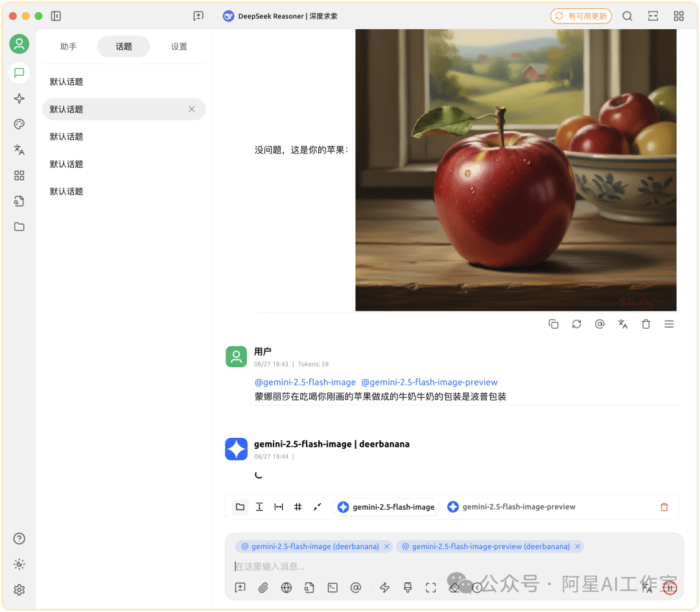Create a new topic from input toolbar
Viewport: 700px width, 612px height.
240,588
